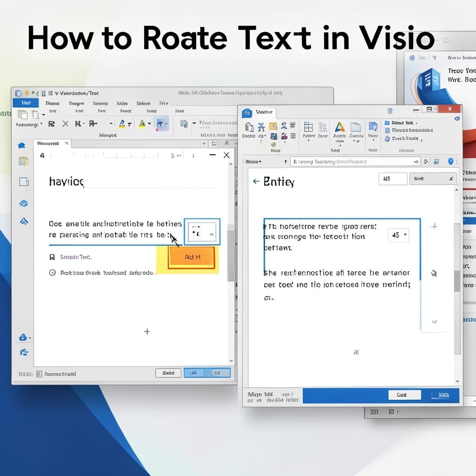
Task: Click the paste-special icon right of rotation tool
Action: click(184, 124)
